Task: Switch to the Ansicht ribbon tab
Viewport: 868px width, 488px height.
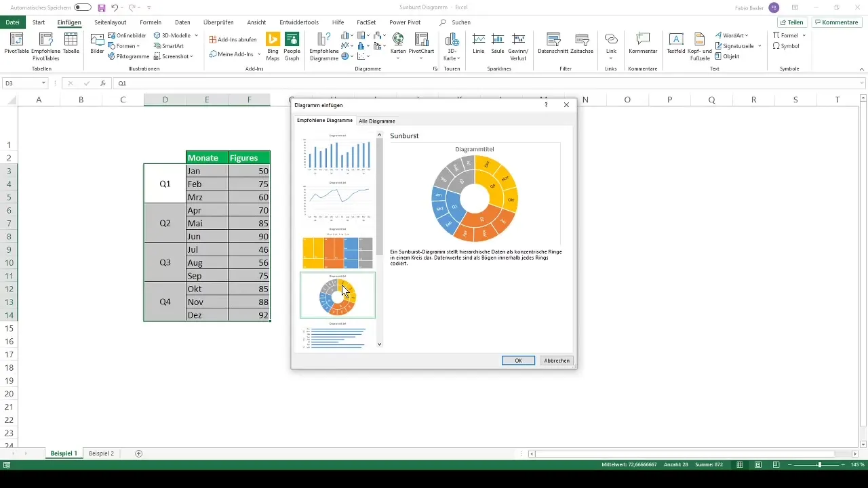Action: 256,22
